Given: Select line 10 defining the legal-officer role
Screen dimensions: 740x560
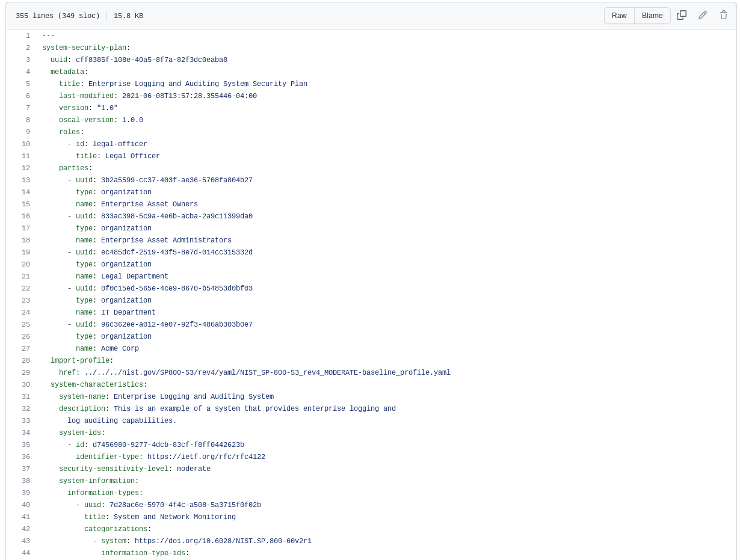Looking at the screenshot, I should tap(26, 144).
